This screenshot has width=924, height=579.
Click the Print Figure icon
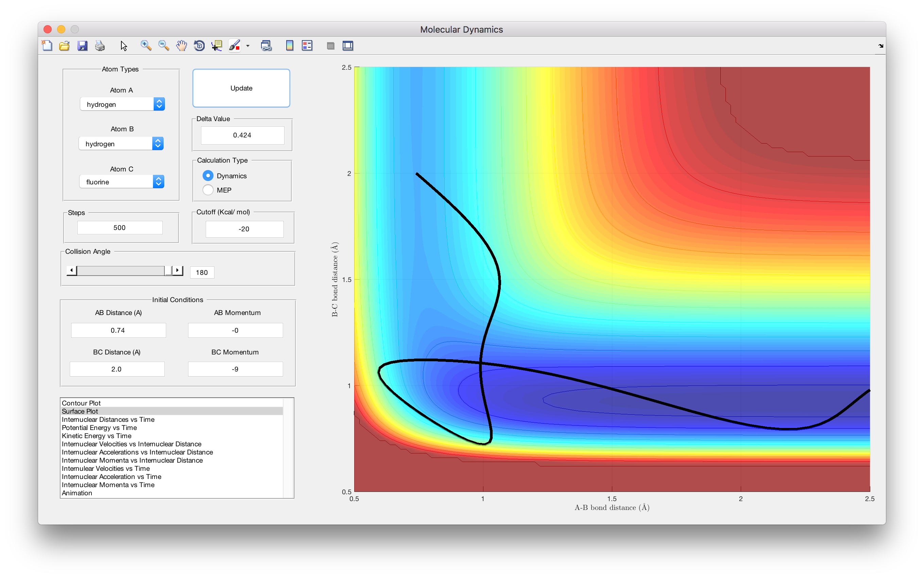(100, 46)
